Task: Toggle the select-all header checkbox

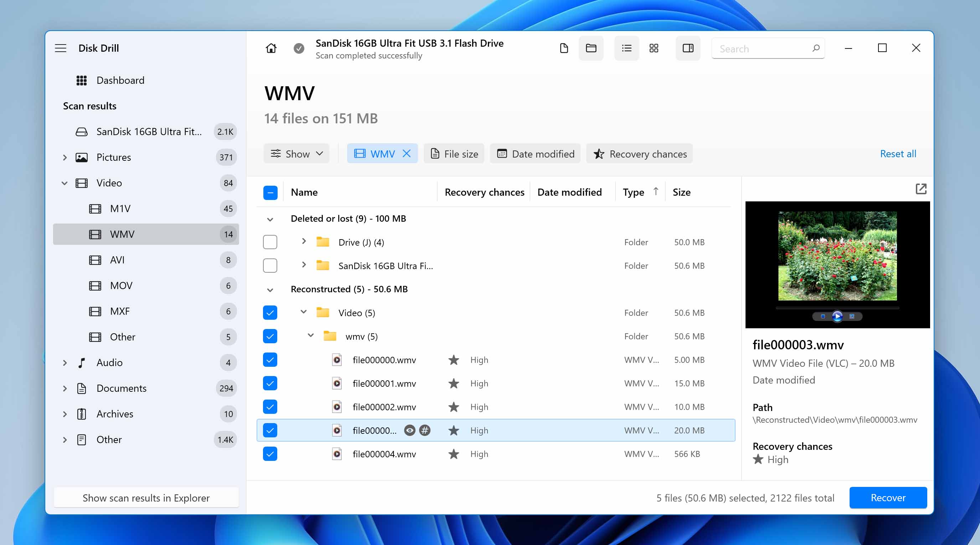Action: pyautogui.click(x=270, y=192)
